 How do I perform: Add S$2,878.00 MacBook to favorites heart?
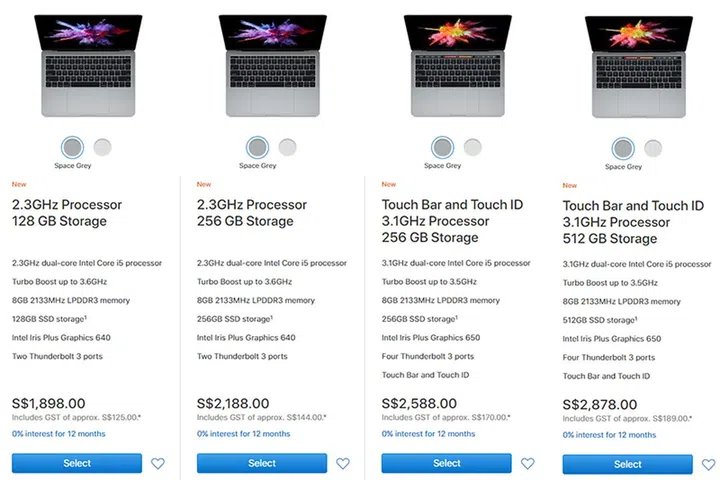point(708,465)
